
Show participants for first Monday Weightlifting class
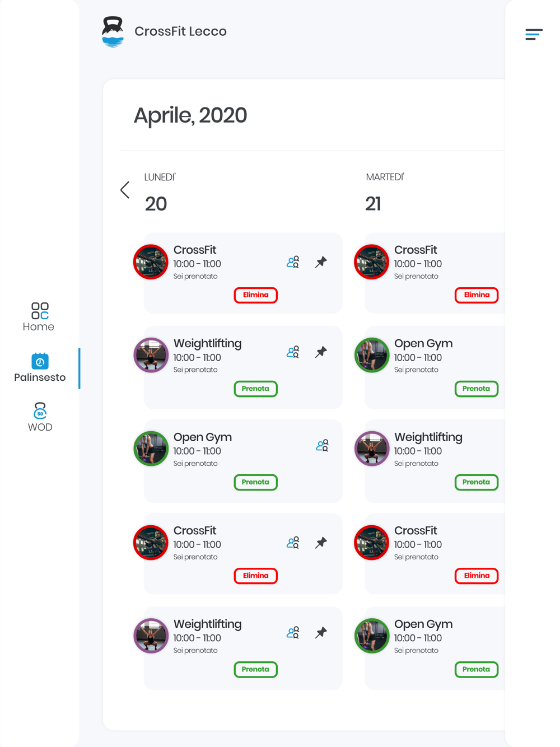(x=293, y=352)
